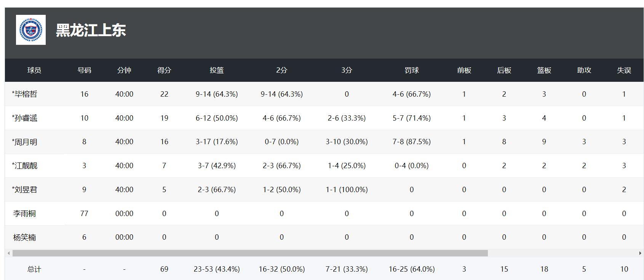Click the 球员 column header
The image size is (644, 280).
tap(34, 70)
